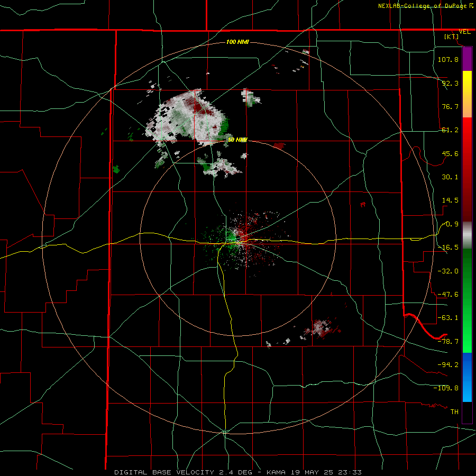Click the -94.2 velocity scale value
476x476 pixels.
448,364
